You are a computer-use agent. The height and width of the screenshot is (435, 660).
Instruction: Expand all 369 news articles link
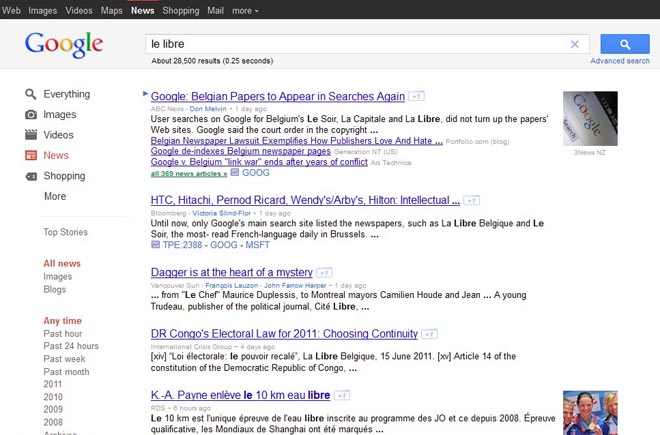point(187,173)
